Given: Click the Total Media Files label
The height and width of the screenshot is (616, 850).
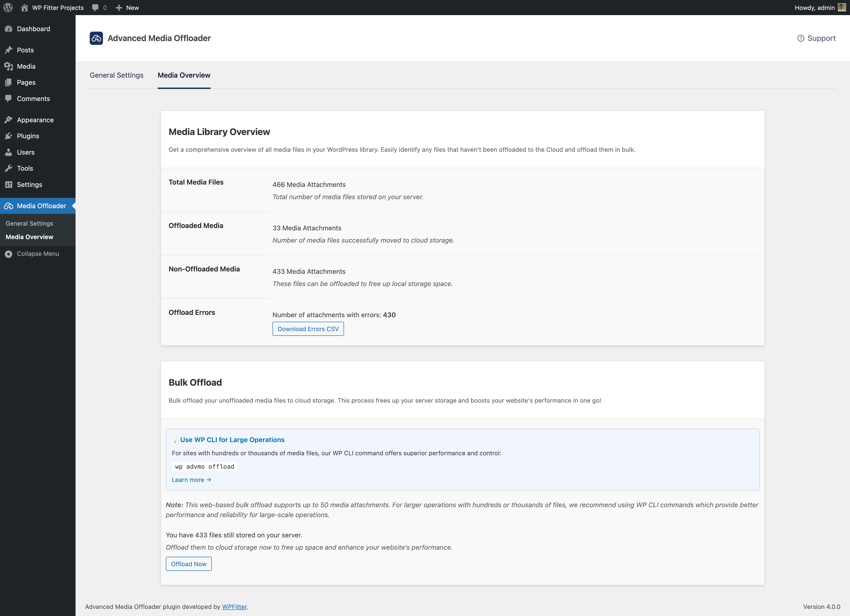Looking at the screenshot, I should tap(196, 182).
